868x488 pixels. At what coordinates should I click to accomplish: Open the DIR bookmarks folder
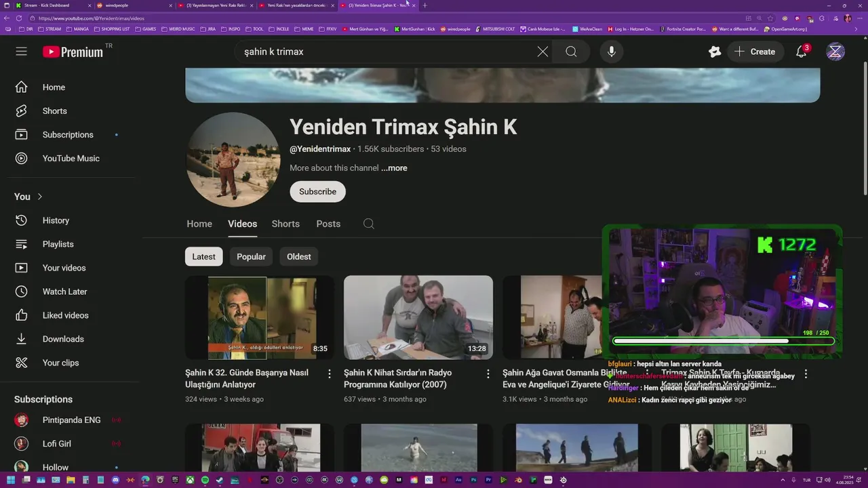click(24, 29)
